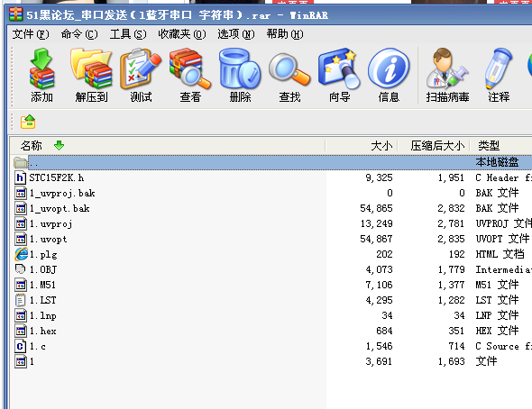
Task: Click the 1.hex file icon
Action: point(21,331)
